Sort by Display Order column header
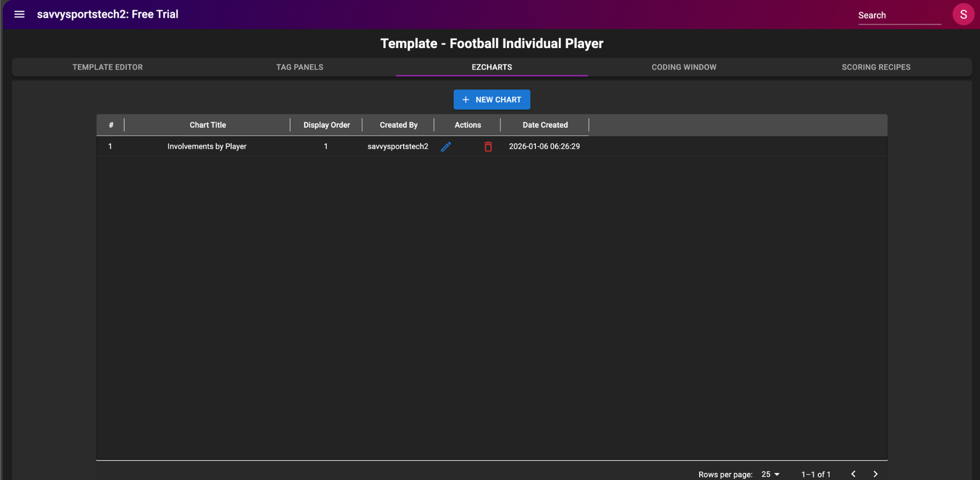 click(327, 125)
